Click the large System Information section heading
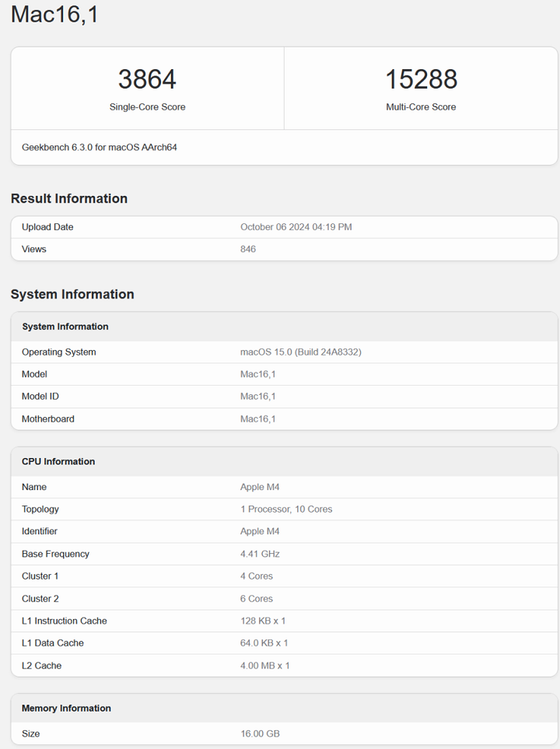Viewport: 560px width, 749px height. 72,294
